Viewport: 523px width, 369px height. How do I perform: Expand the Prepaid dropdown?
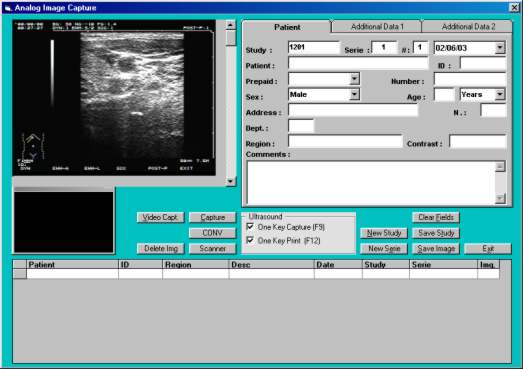point(355,79)
